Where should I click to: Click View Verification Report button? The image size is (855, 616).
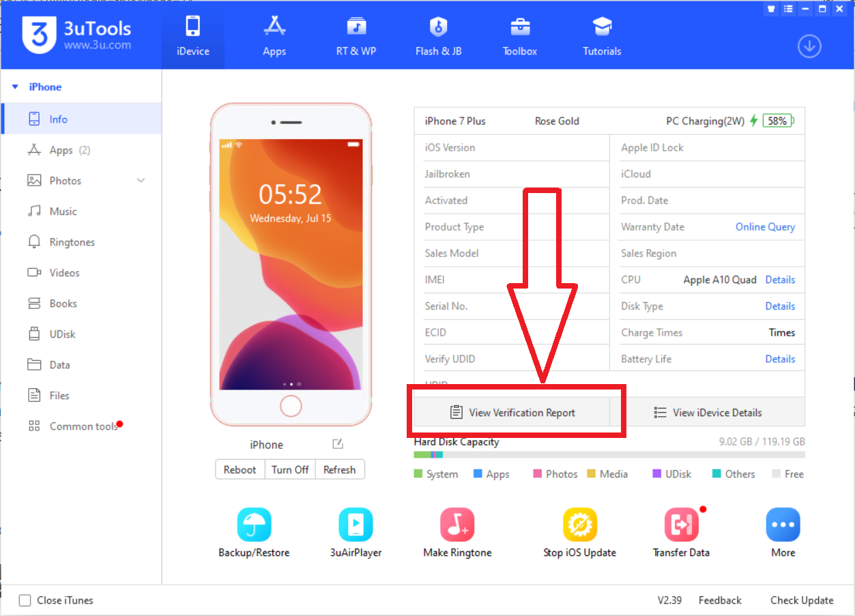tap(512, 412)
